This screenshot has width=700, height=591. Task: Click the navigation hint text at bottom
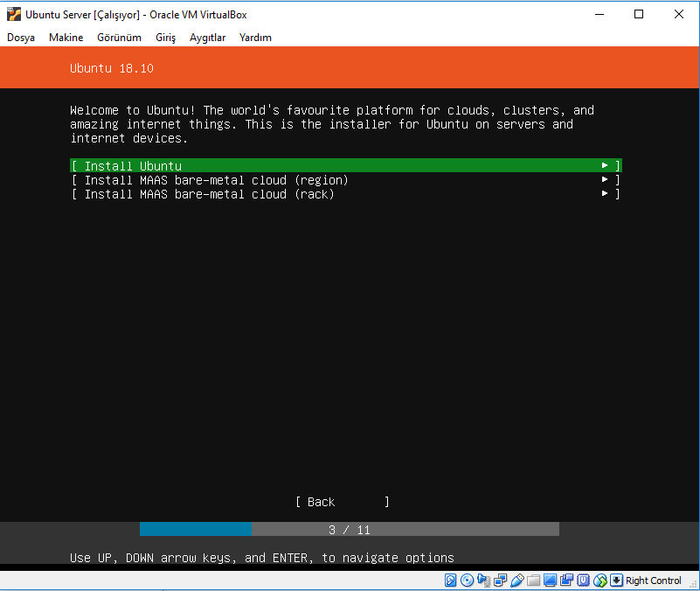click(x=262, y=558)
